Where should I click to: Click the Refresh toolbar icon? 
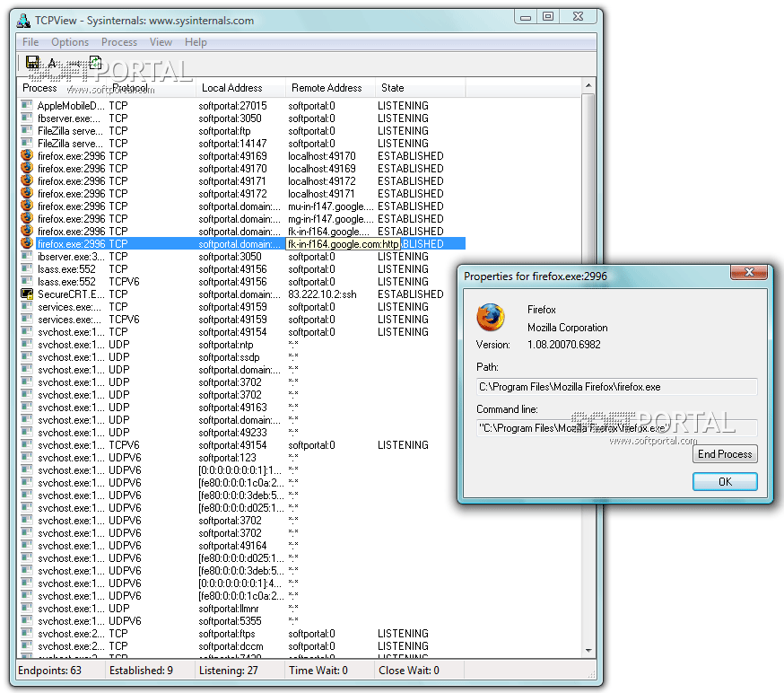tap(95, 63)
